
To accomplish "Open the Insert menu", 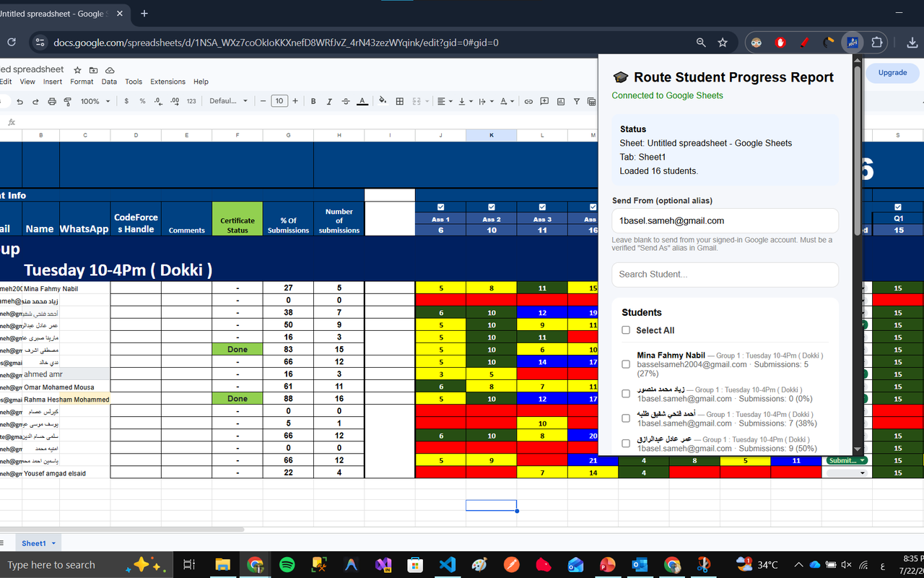I will (x=53, y=82).
